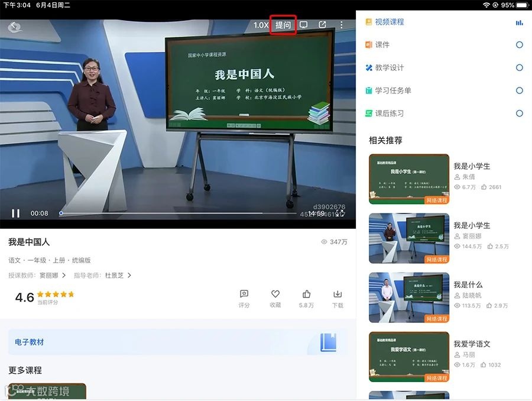Tap 语文·一年级·上册·统编版 subtitle
Viewport: 532px width, 401px height.
point(50,260)
